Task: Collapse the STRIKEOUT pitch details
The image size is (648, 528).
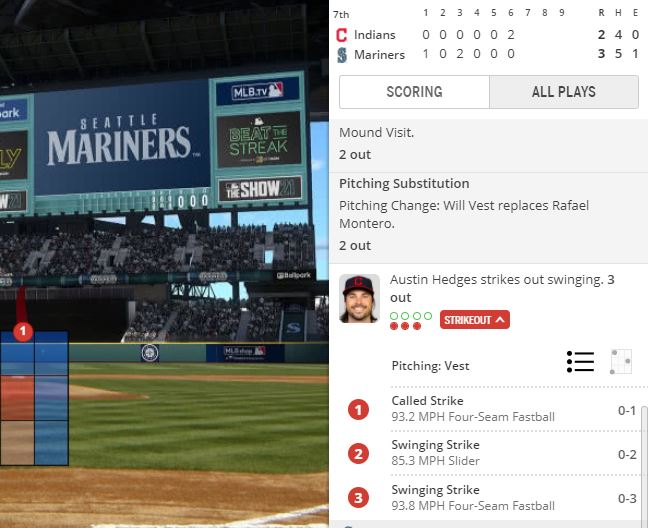Action: click(475, 320)
